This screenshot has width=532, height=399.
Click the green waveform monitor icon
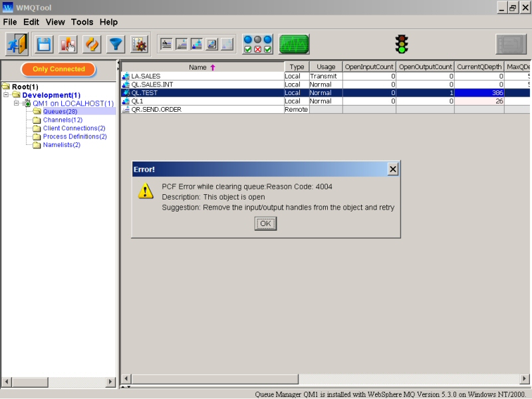294,44
